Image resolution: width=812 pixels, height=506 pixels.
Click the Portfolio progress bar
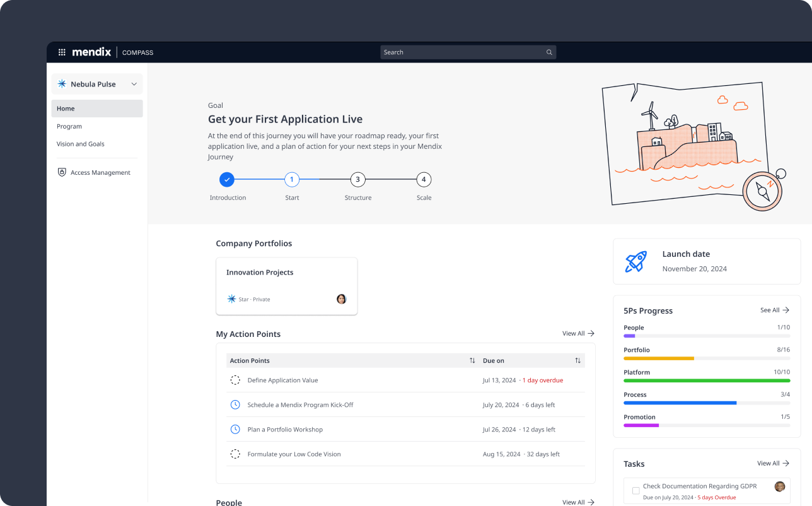pos(706,358)
